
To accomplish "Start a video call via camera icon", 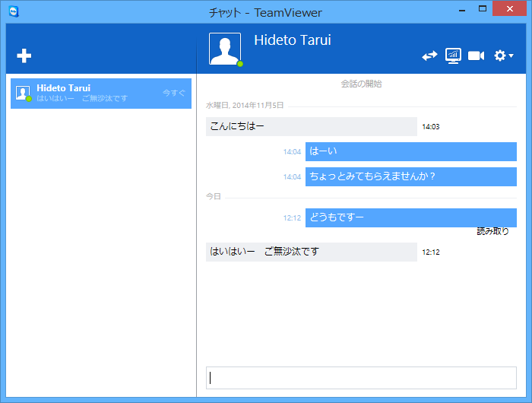I will coord(476,56).
